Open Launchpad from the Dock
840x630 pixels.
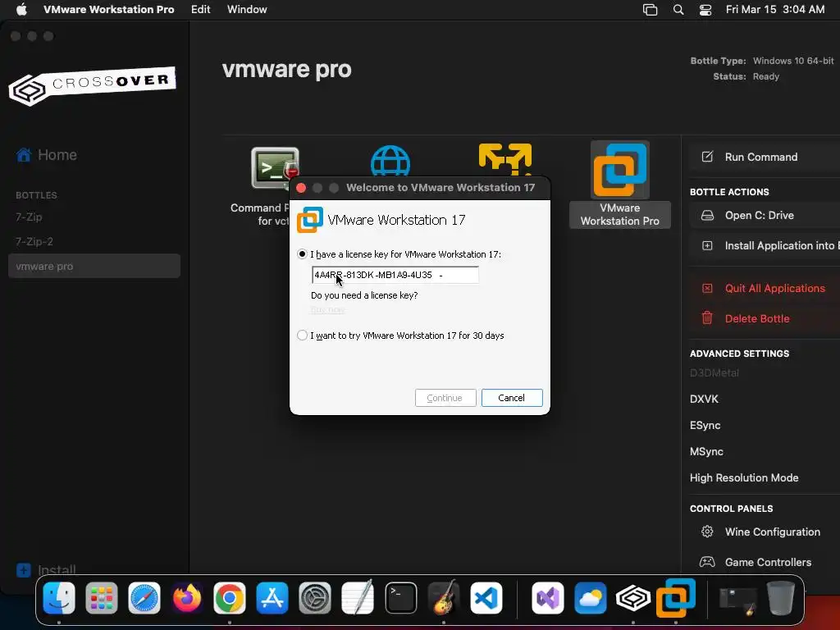pyautogui.click(x=101, y=598)
